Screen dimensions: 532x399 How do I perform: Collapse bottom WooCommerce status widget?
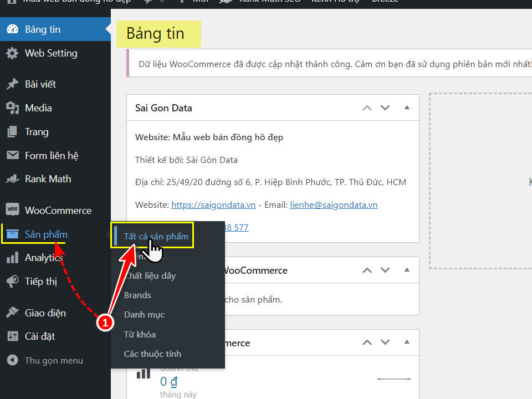pyautogui.click(x=407, y=342)
